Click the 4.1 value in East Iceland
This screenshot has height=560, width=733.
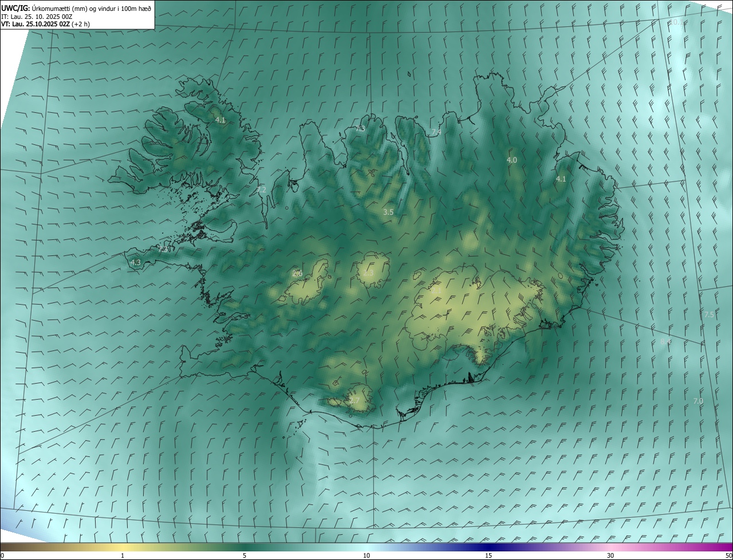tap(561, 179)
